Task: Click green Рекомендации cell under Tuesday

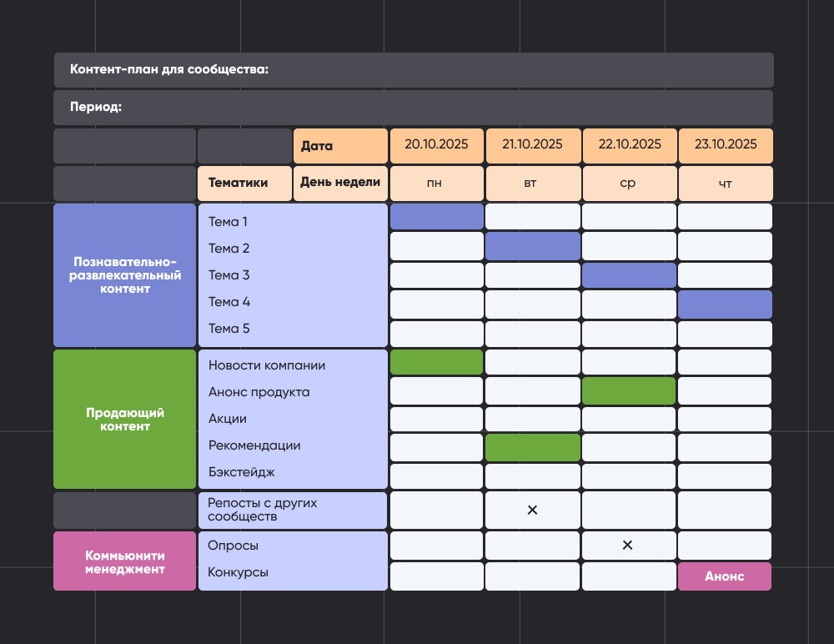Action: pos(532,448)
